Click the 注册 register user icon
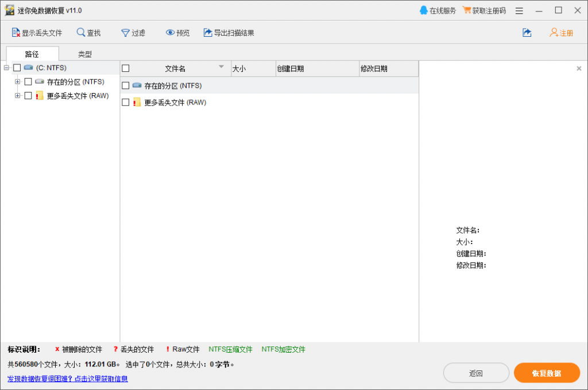 click(x=554, y=33)
